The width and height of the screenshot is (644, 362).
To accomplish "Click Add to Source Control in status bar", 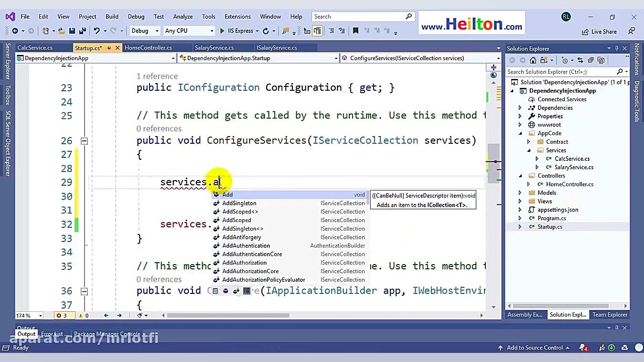I will [x=536, y=348].
